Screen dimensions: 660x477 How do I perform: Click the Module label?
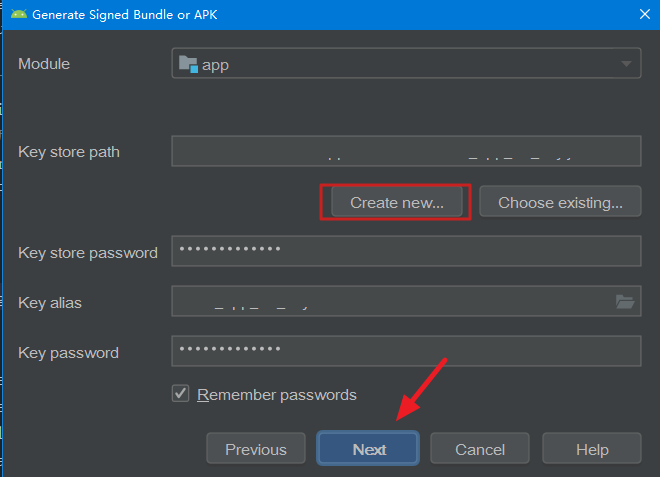[44, 64]
